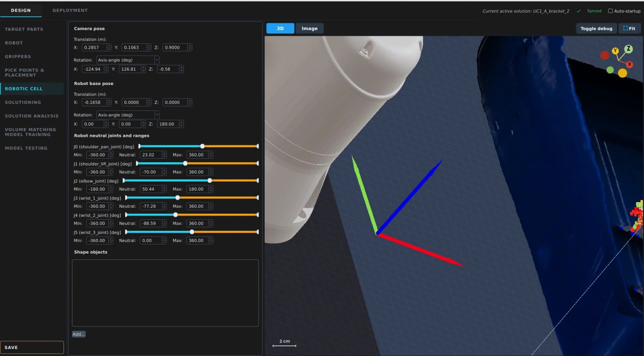Click the stepper of Camera rotation X

pos(106,69)
